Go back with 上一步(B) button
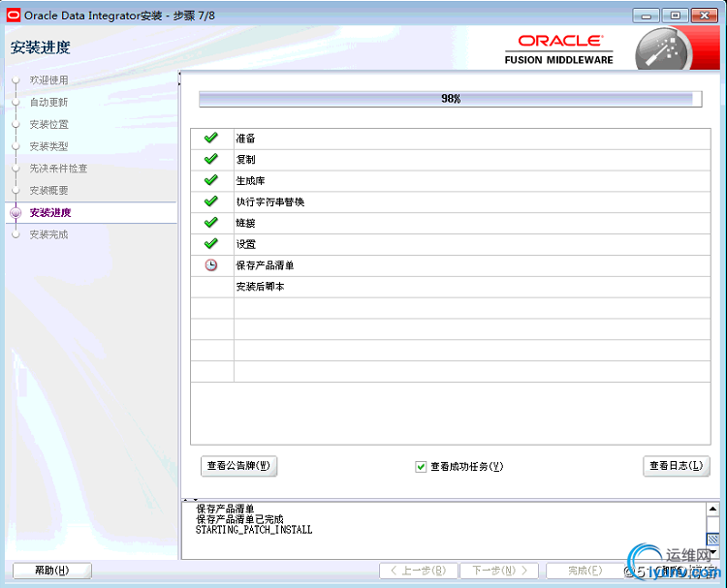727x588 pixels. click(x=418, y=571)
